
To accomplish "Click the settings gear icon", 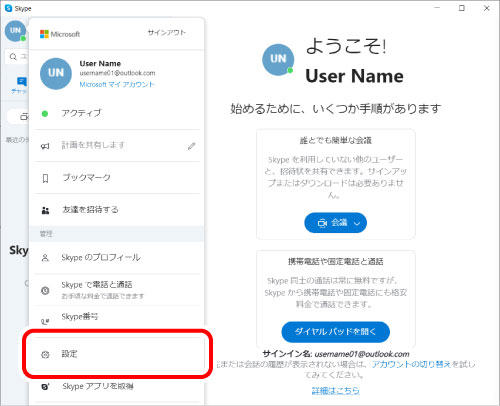I will pos(45,355).
